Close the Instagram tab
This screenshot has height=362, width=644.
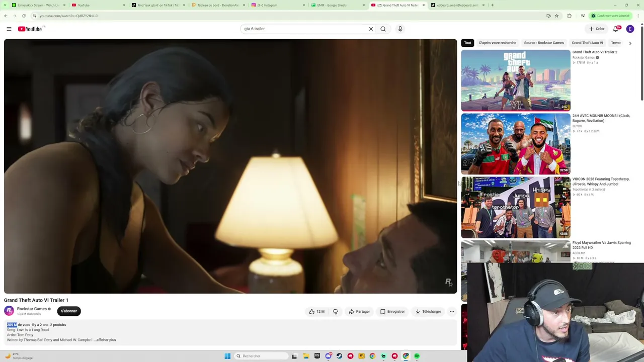click(303, 5)
